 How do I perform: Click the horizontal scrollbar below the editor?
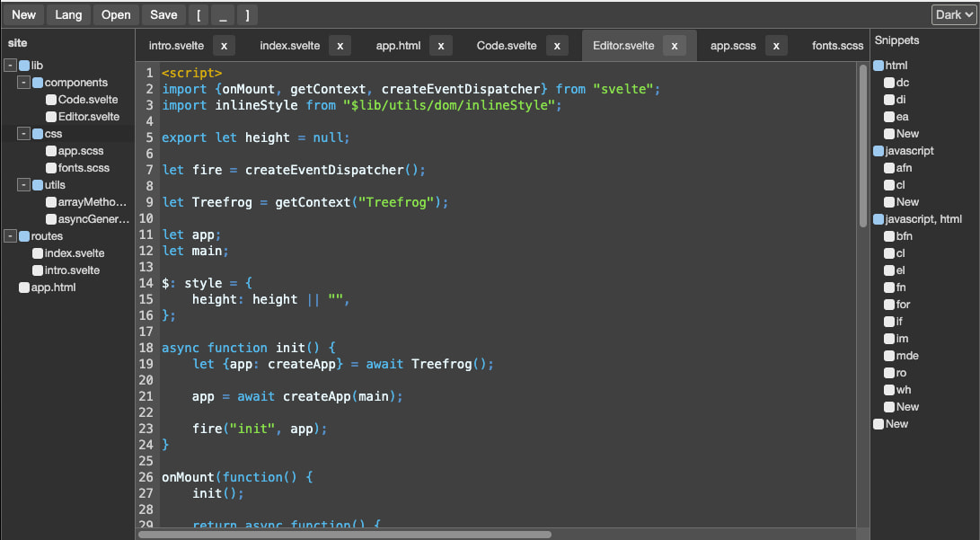(345, 535)
